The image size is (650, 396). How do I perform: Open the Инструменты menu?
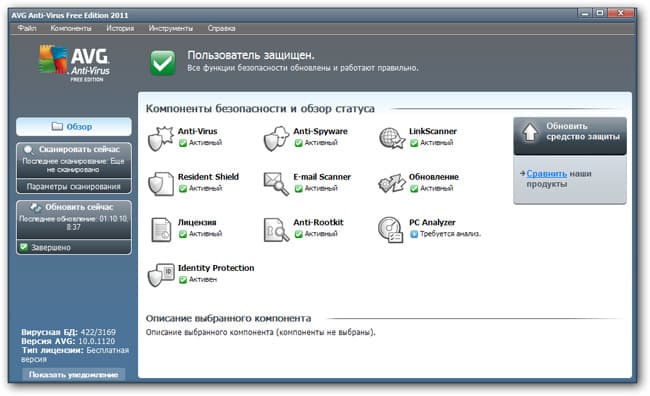(x=170, y=28)
